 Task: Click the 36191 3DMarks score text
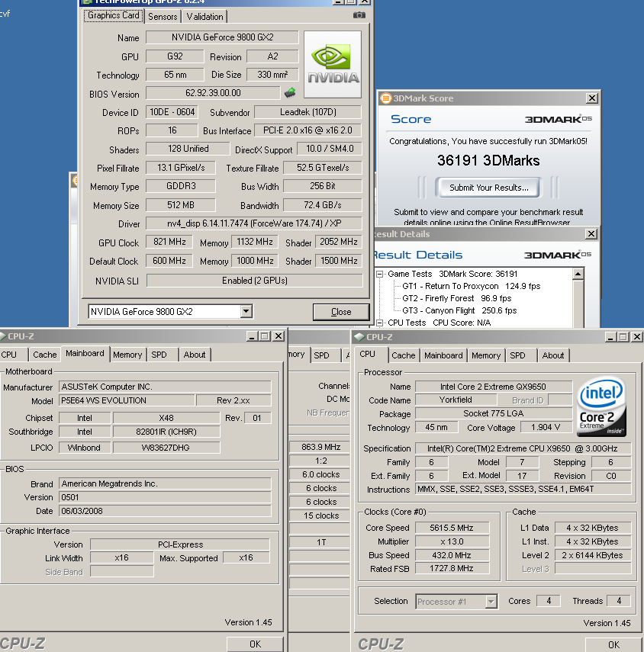488,160
